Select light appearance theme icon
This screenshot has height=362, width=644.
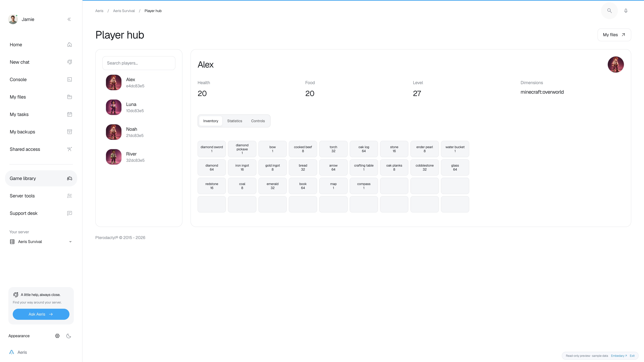(57, 336)
